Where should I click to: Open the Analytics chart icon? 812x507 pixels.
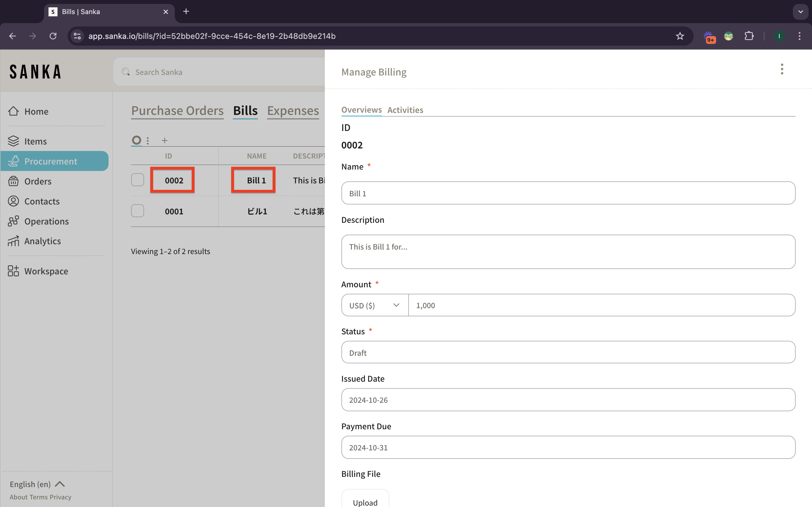coord(14,241)
